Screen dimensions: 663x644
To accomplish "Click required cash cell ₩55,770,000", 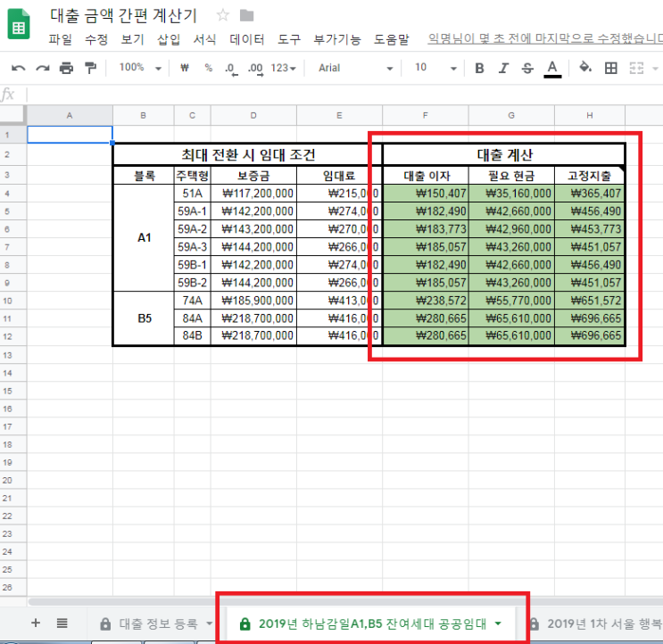I will click(x=511, y=301).
